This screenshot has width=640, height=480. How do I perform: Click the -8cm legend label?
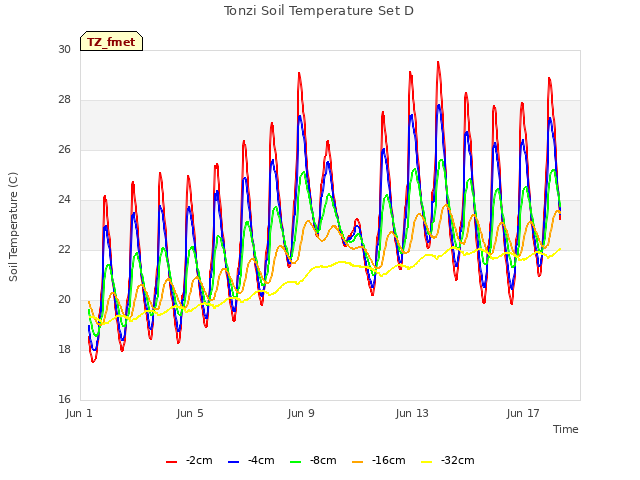(323, 460)
